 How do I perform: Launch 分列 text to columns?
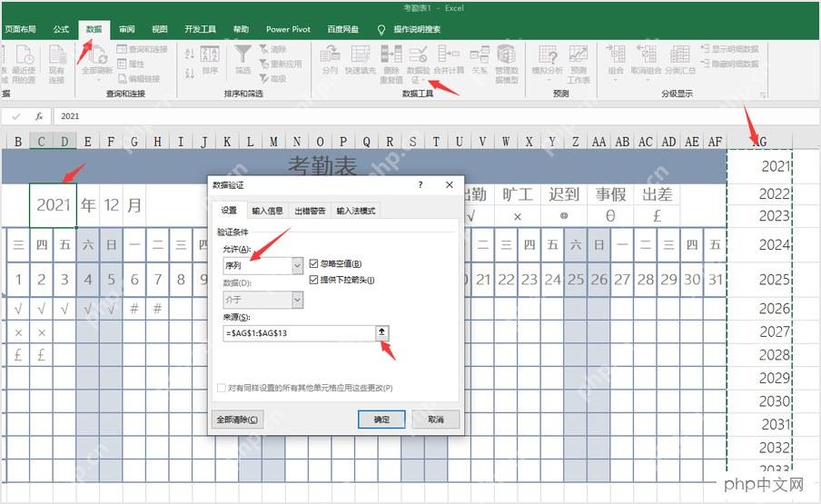pos(330,60)
